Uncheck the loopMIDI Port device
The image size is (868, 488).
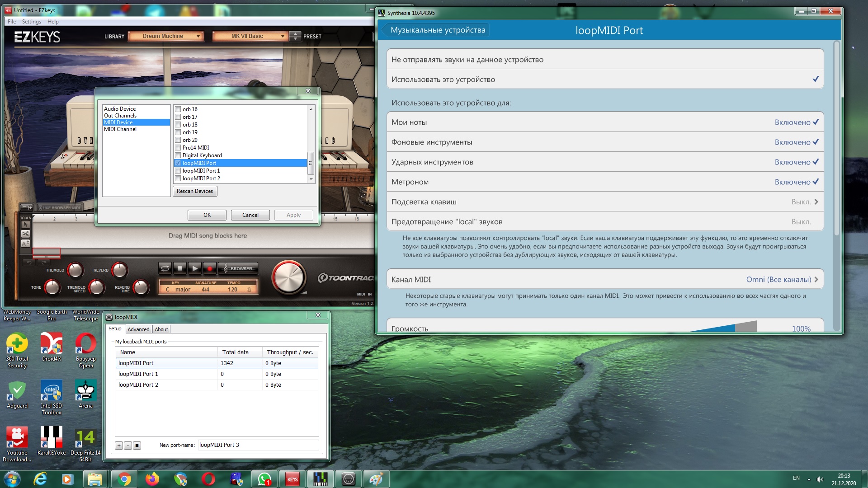tap(178, 163)
